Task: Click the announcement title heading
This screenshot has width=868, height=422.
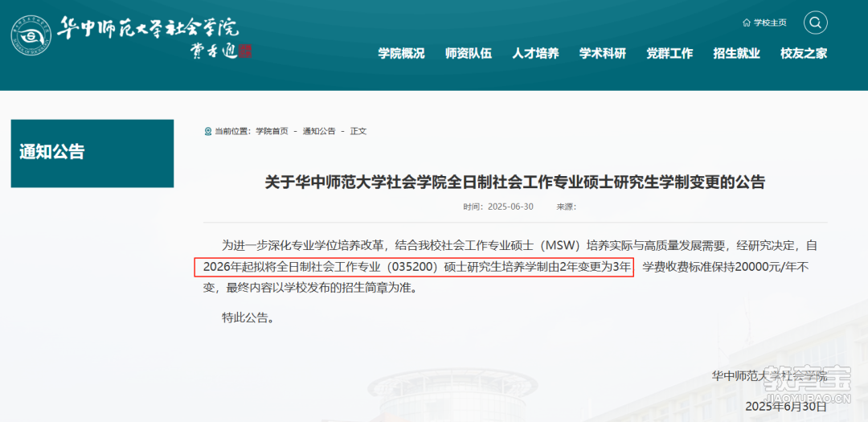Action: point(515,182)
